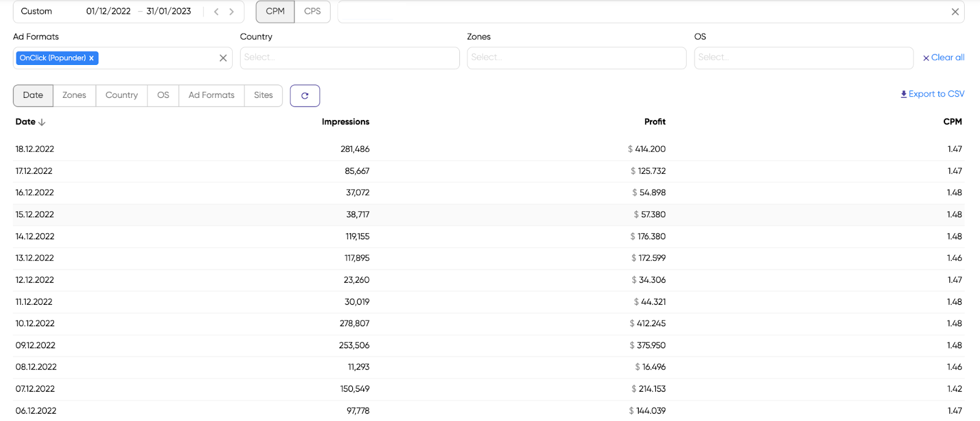Click Export to CSV link
This screenshot has height=421, width=980.
pyautogui.click(x=932, y=94)
